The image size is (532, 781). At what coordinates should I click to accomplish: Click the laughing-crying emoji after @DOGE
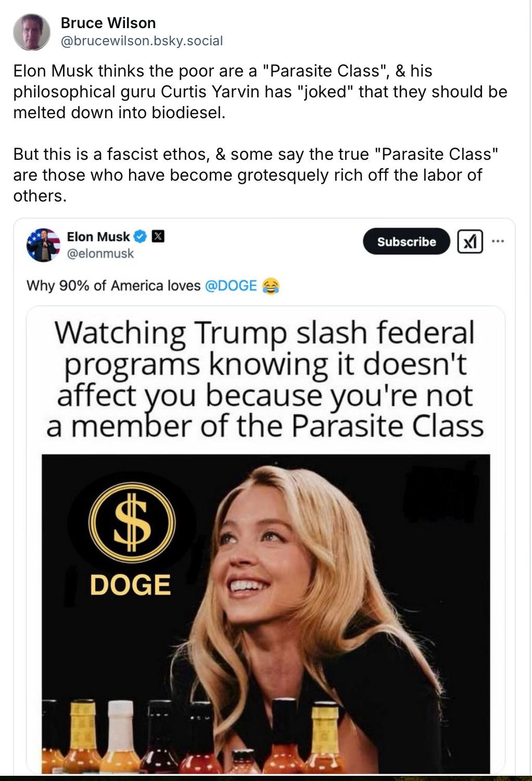point(271,286)
